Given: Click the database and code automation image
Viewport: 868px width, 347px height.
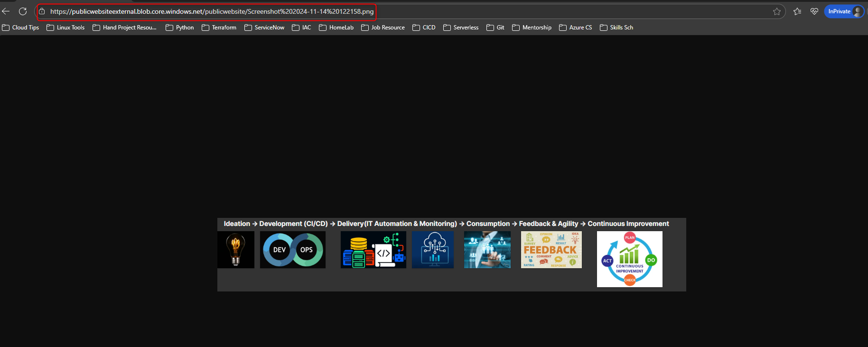Looking at the screenshot, I should 373,250.
